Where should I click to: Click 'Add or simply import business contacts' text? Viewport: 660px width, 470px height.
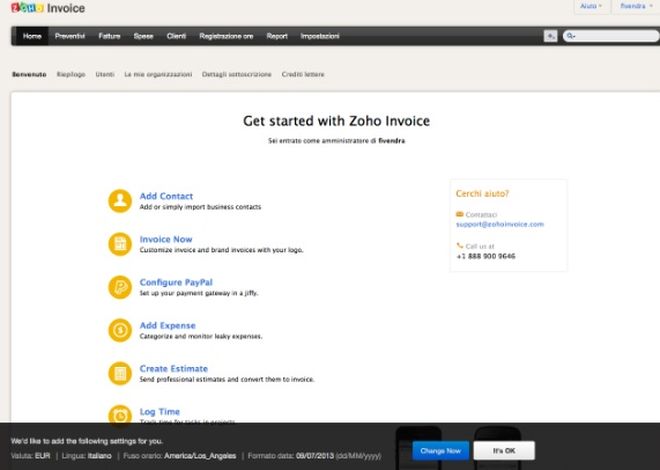200,207
